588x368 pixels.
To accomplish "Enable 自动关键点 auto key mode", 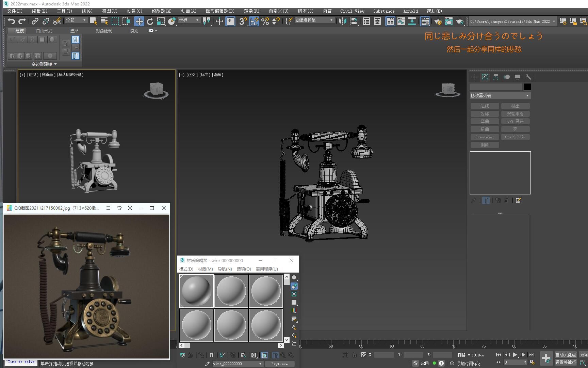I will click(x=566, y=355).
